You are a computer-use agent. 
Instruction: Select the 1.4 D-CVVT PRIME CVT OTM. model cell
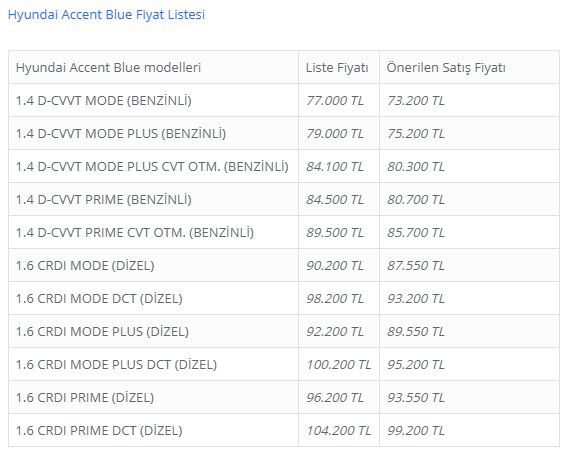pos(154,232)
